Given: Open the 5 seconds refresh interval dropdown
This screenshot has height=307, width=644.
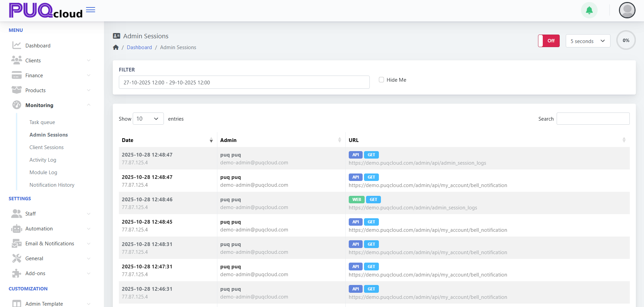Looking at the screenshot, I should 588,41.
